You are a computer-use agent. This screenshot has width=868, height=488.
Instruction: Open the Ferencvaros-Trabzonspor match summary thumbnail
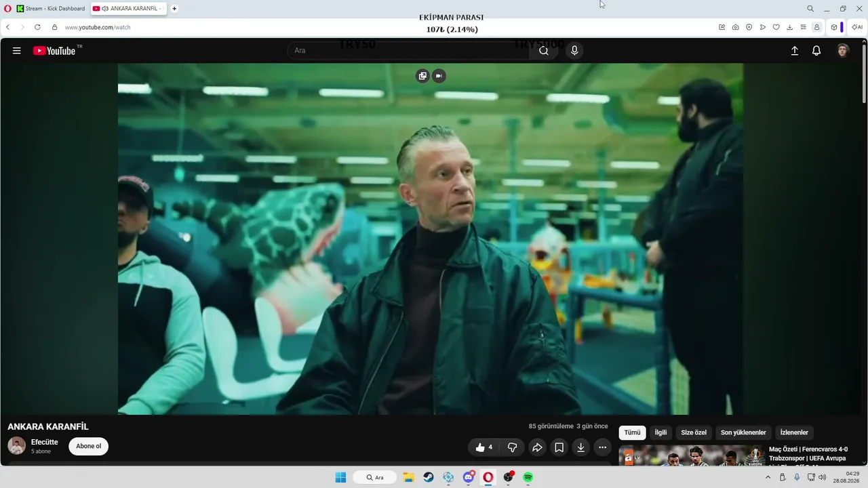coord(691,455)
